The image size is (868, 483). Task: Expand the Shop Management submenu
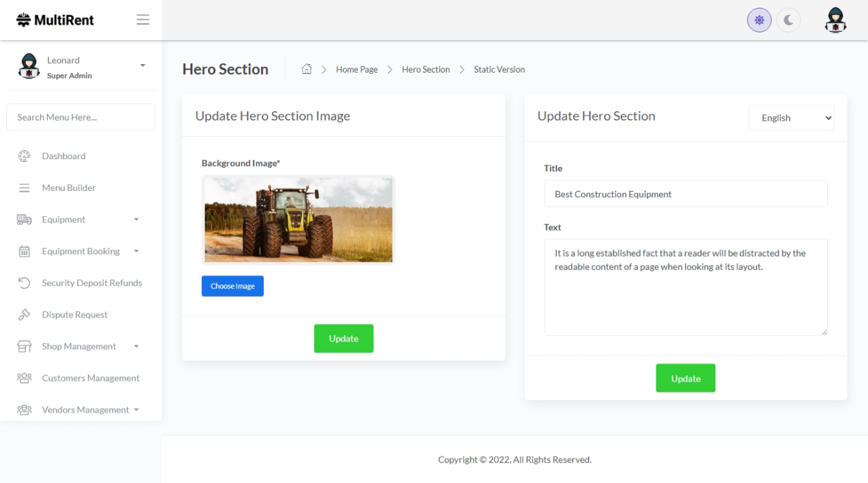(x=80, y=346)
